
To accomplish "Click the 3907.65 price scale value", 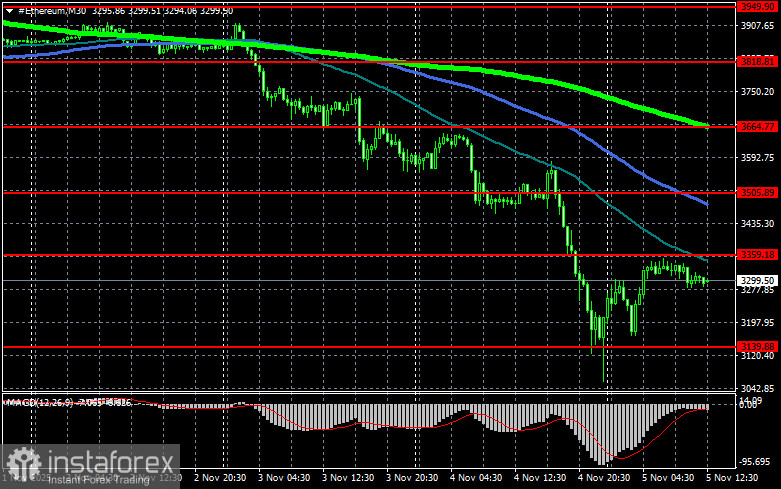I will click(x=758, y=26).
